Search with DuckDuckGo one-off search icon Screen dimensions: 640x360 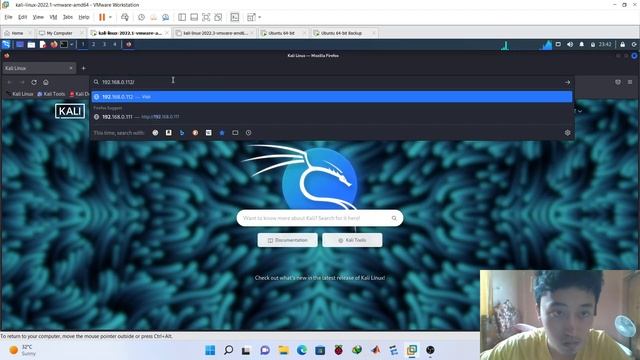coord(195,133)
